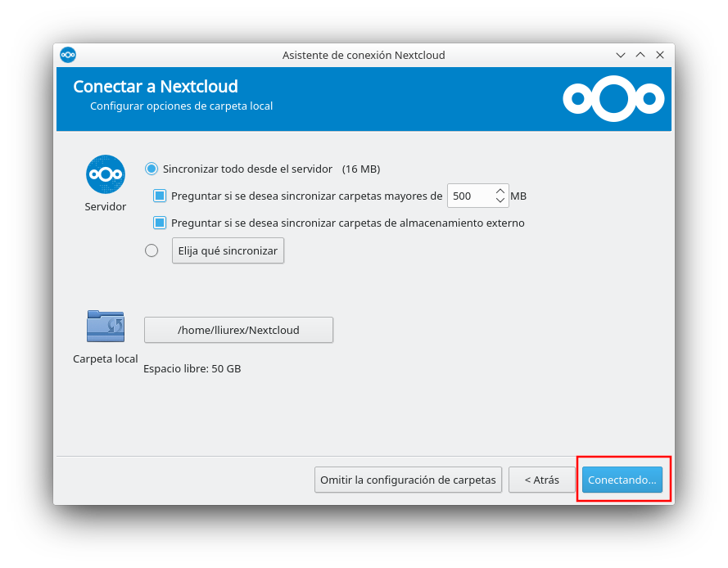The image size is (728, 568).
Task: Minimize the connection wizard window
Action: (x=622, y=55)
